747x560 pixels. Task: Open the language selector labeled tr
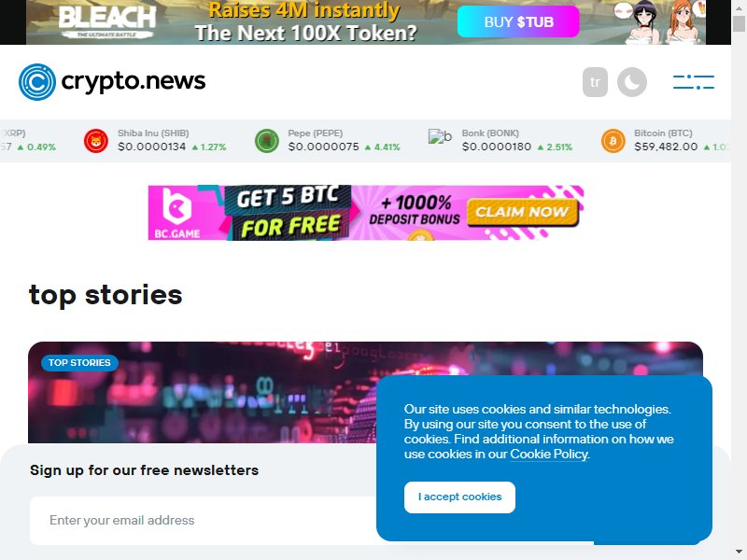595,82
